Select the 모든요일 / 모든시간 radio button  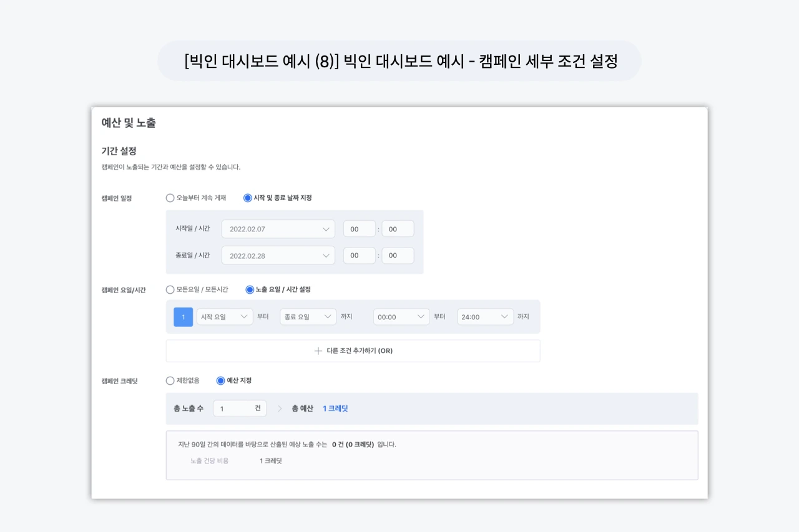[x=170, y=289]
